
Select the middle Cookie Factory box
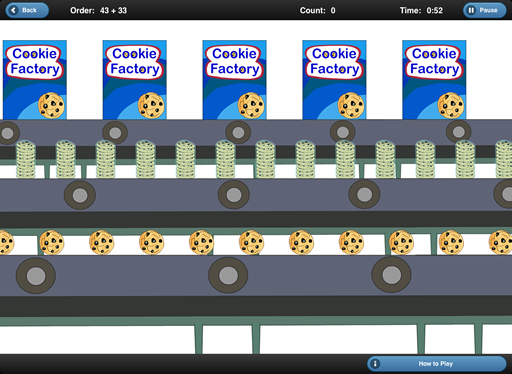(x=234, y=80)
